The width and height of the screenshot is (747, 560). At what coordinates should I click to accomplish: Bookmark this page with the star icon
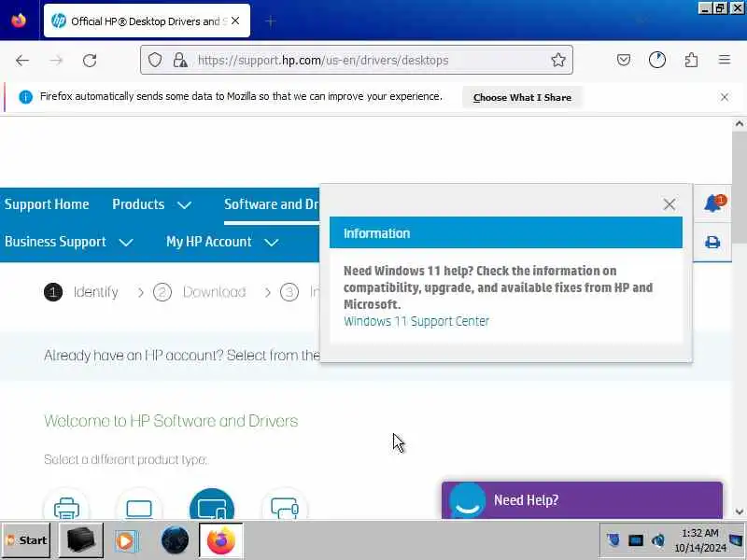pyautogui.click(x=557, y=60)
